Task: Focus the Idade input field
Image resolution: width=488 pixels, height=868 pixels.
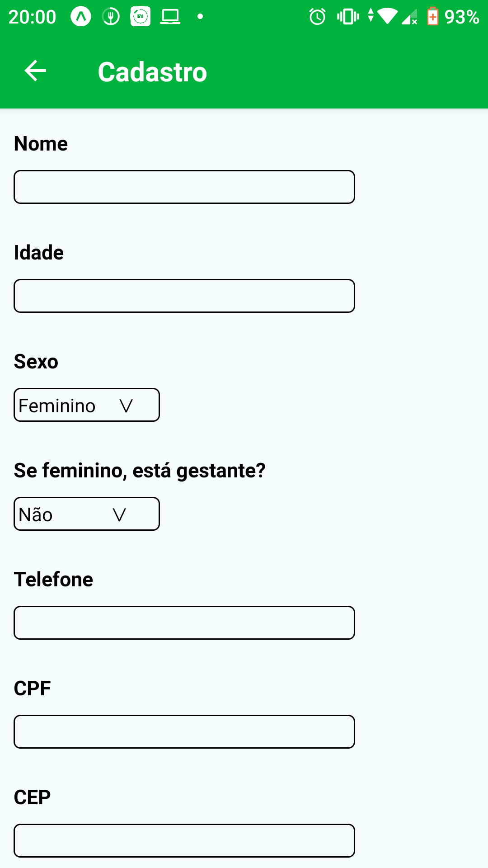Action: pos(184,296)
